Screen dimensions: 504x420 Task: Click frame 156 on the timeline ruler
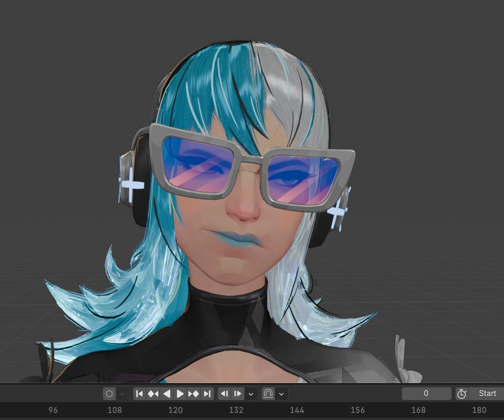tap(358, 410)
